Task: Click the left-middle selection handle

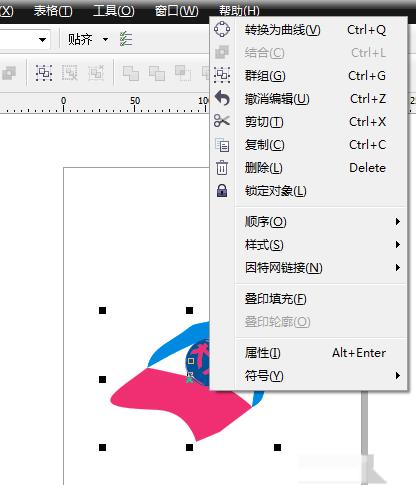Action: (x=102, y=379)
